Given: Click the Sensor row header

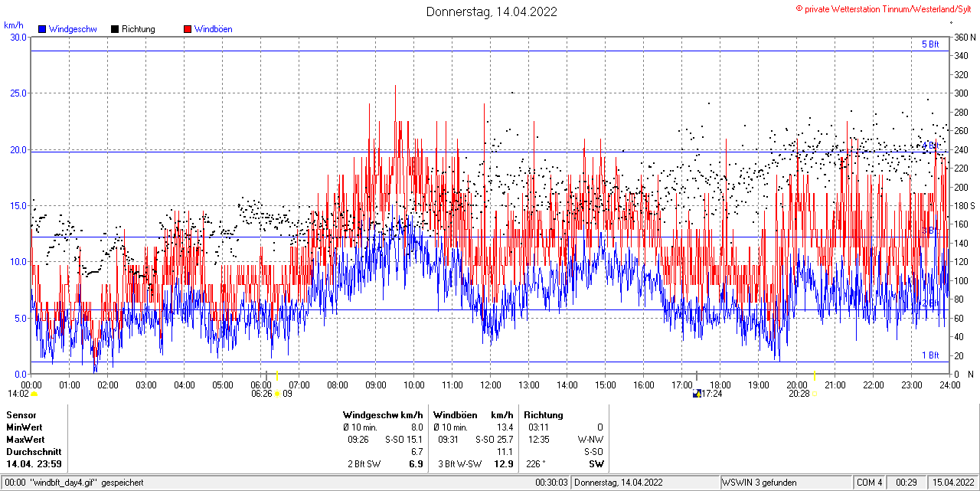Looking at the screenshot, I should (x=21, y=415).
